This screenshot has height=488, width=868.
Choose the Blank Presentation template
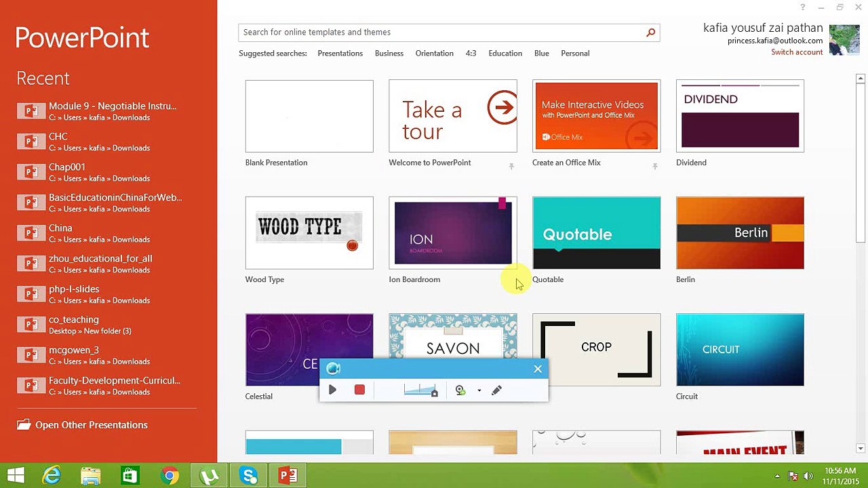(309, 116)
